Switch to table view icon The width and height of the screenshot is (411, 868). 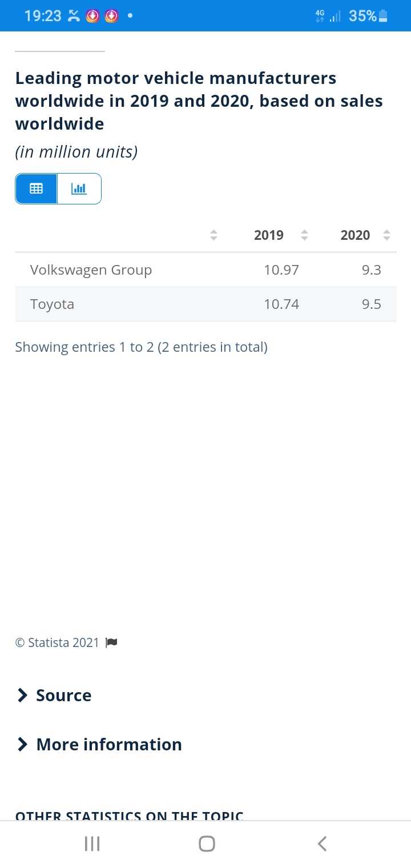pos(37,188)
